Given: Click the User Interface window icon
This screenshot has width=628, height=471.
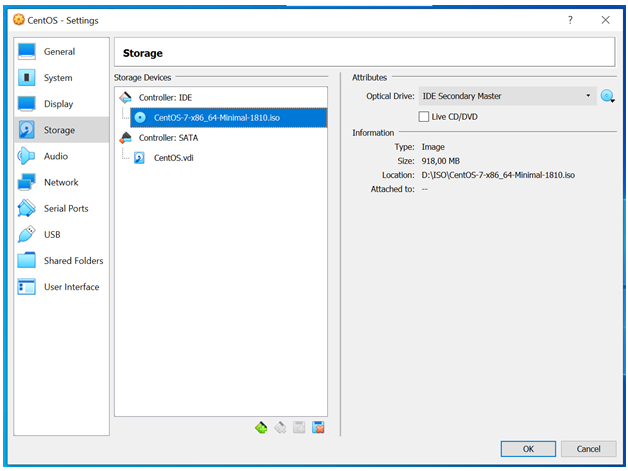Looking at the screenshot, I should pos(27,287).
